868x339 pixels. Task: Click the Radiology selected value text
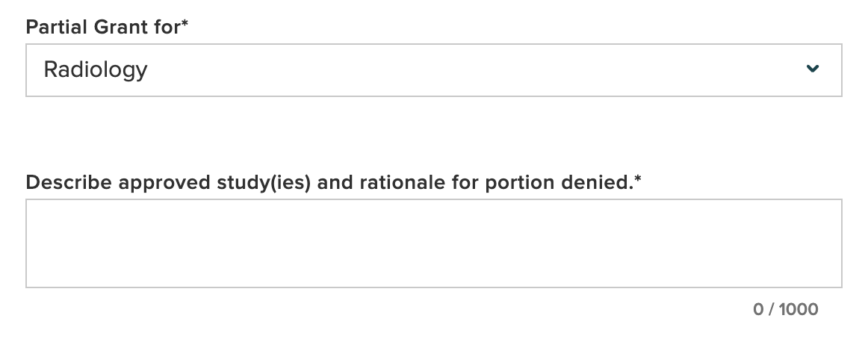coord(96,69)
